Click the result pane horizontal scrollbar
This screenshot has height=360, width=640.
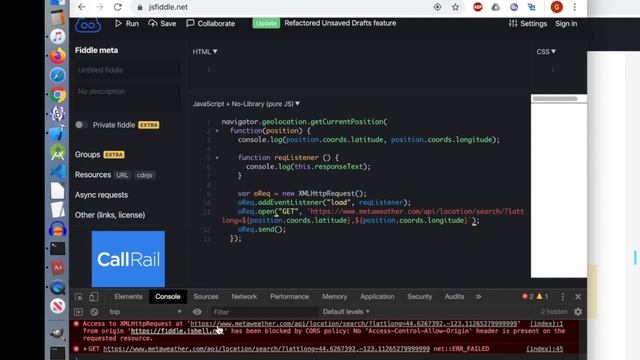[555, 99]
